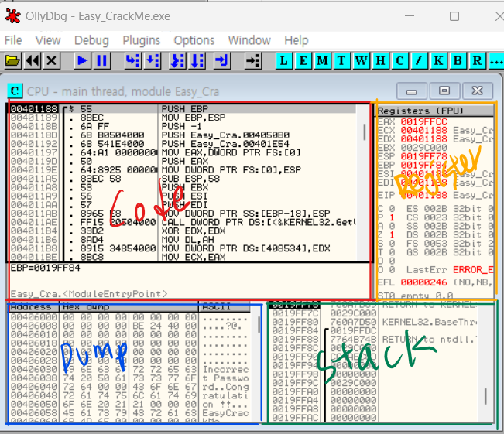
Task: Open the Plugins menu
Action: (x=142, y=40)
